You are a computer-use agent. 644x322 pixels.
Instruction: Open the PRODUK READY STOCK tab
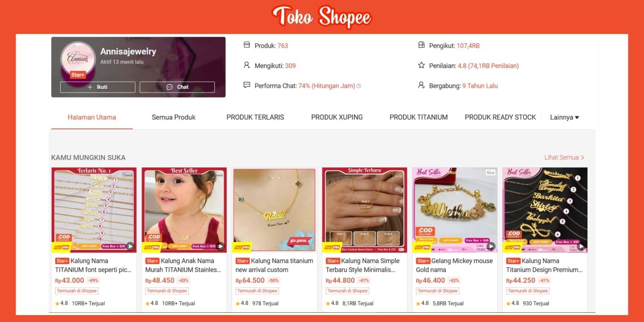(500, 117)
